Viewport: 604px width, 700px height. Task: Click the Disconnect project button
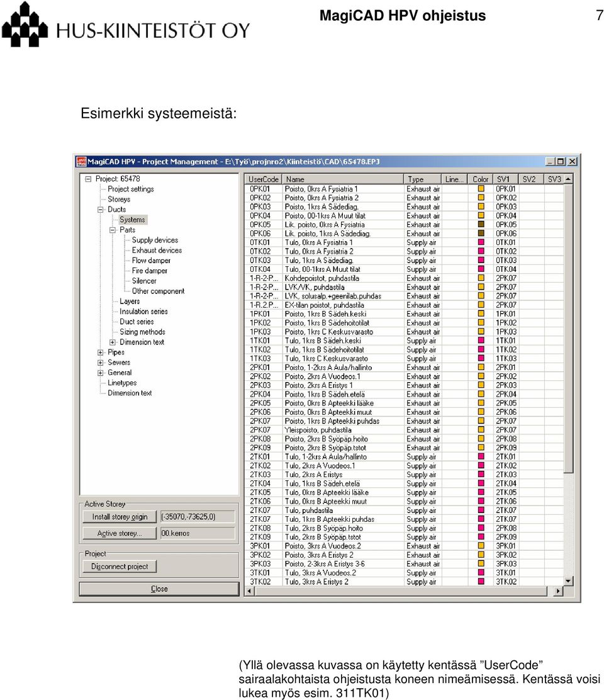tap(120, 567)
